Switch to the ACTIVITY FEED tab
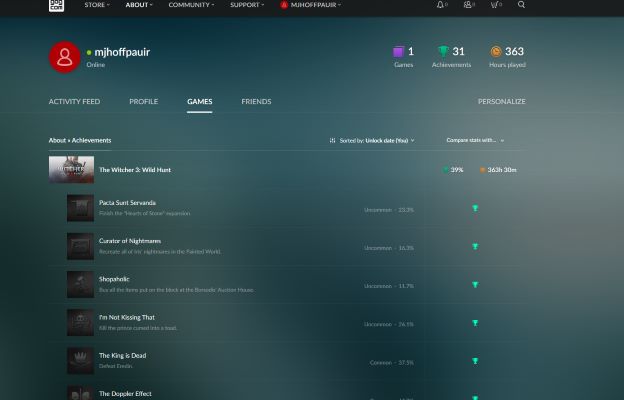The width and height of the screenshot is (624, 400). [x=74, y=101]
